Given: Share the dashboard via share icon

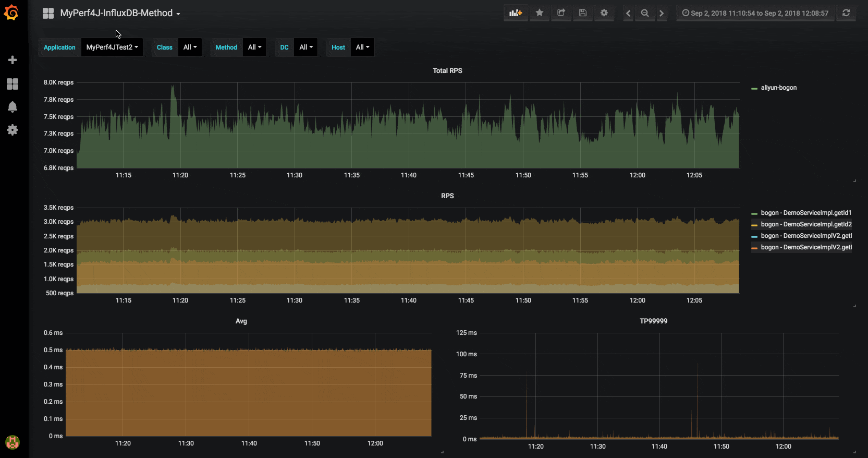Looking at the screenshot, I should (x=561, y=13).
